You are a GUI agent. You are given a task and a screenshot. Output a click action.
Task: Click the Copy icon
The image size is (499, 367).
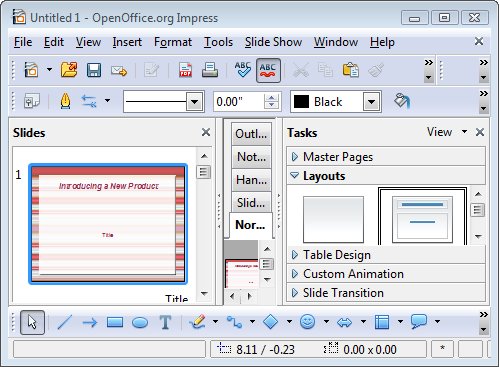325,70
